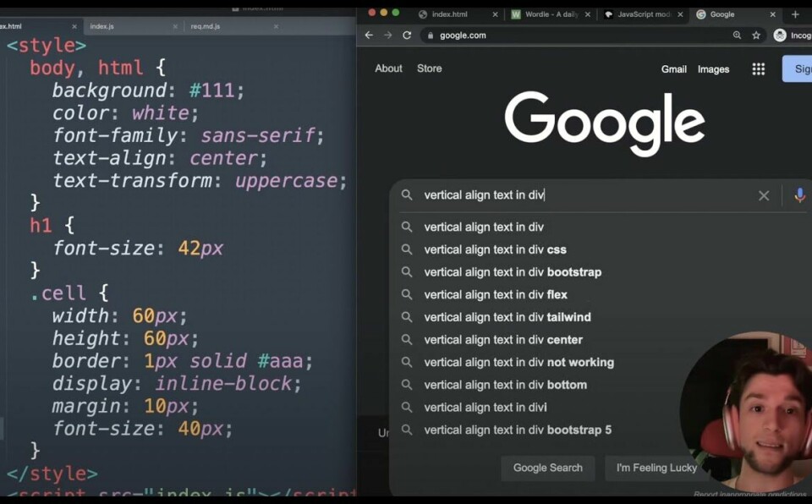Open the index.js editor tab
The image size is (812, 504).
[102, 26]
